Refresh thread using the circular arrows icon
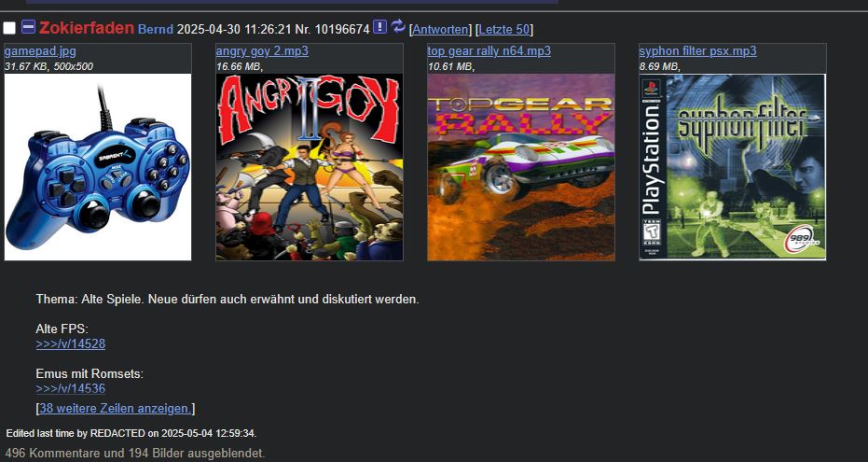The image size is (868, 462). (x=398, y=26)
